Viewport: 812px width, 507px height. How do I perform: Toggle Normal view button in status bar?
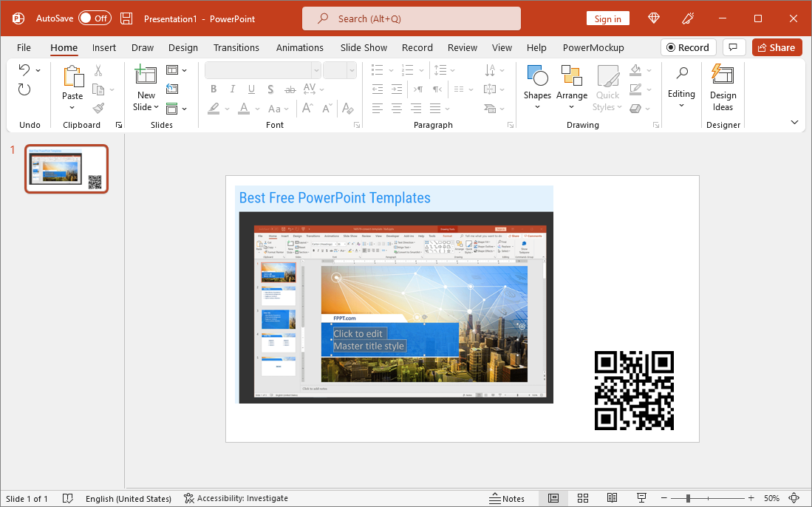tap(553, 498)
